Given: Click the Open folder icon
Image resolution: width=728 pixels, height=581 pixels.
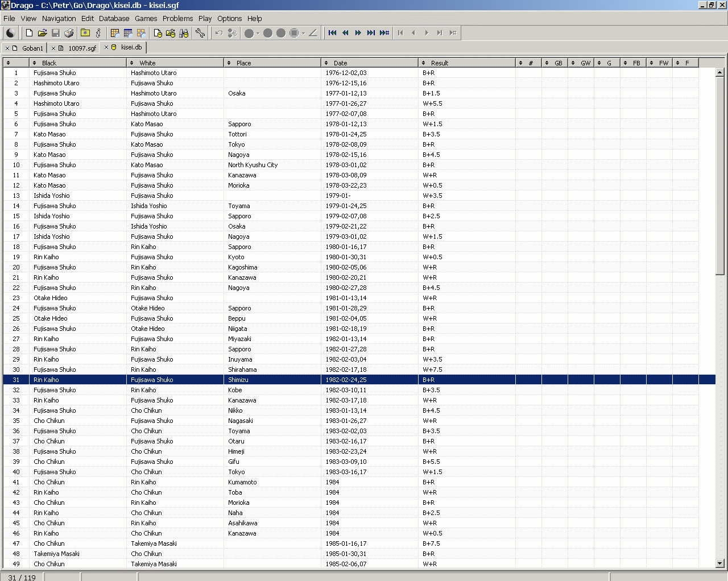Looking at the screenshot, I should [x=42, y=33].
